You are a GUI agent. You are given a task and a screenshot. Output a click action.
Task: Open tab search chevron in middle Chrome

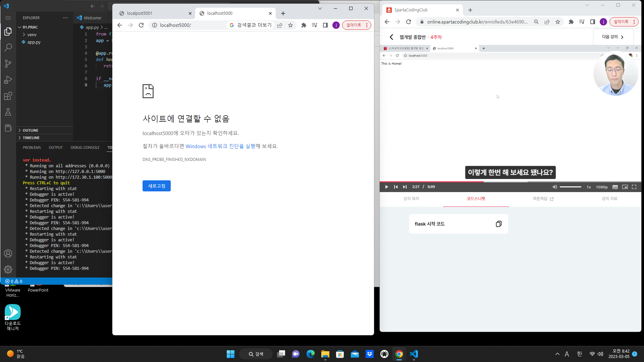[x=320, y=8]
